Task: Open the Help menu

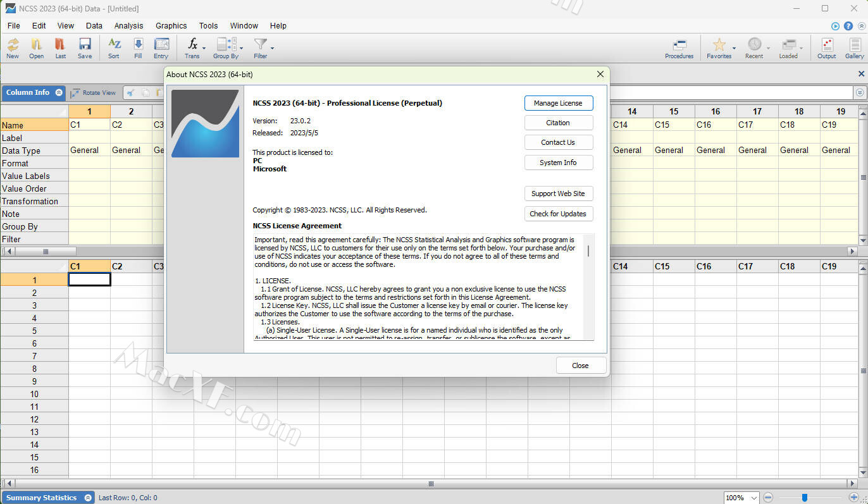Action: point(278,26)
